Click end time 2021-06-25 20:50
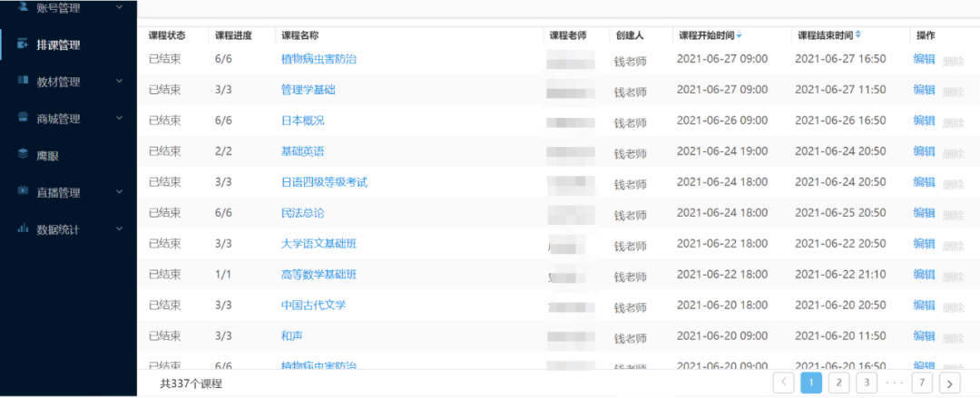Screen dimensions: 980x398 coord(840,213)
